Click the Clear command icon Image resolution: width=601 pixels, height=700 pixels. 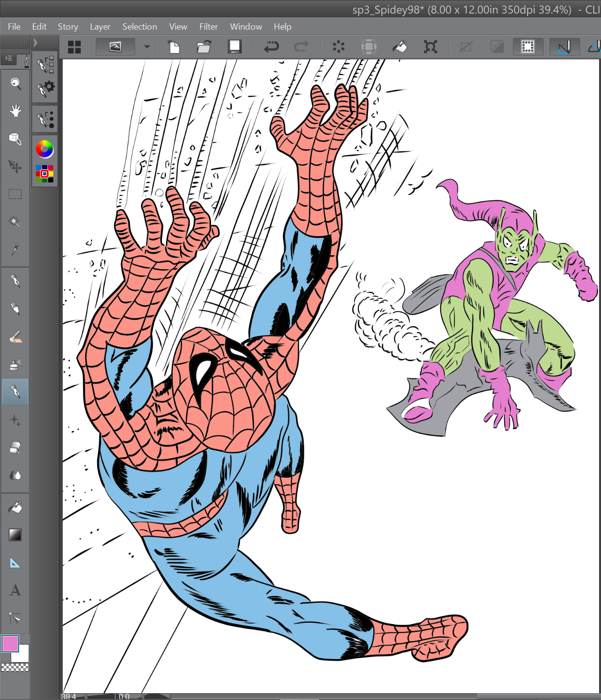[338, 47]
